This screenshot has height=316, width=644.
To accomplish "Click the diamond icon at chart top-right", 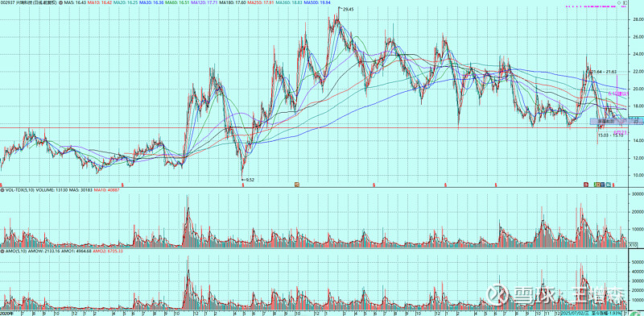I will click(619, 3).
